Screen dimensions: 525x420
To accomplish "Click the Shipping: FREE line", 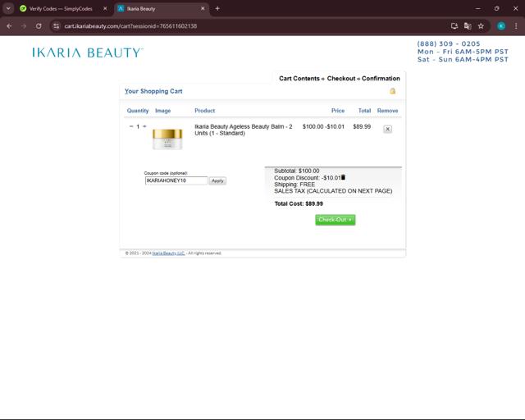I will coord(294,185).
